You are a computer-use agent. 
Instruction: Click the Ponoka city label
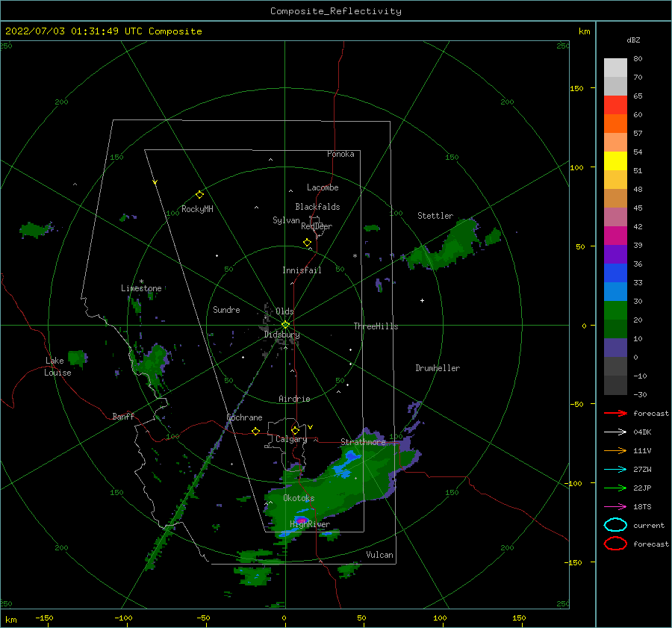[x=340, y=154]
